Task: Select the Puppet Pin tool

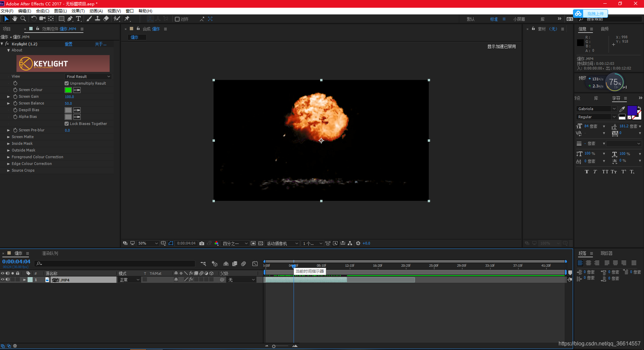Action: pos(127,19)
